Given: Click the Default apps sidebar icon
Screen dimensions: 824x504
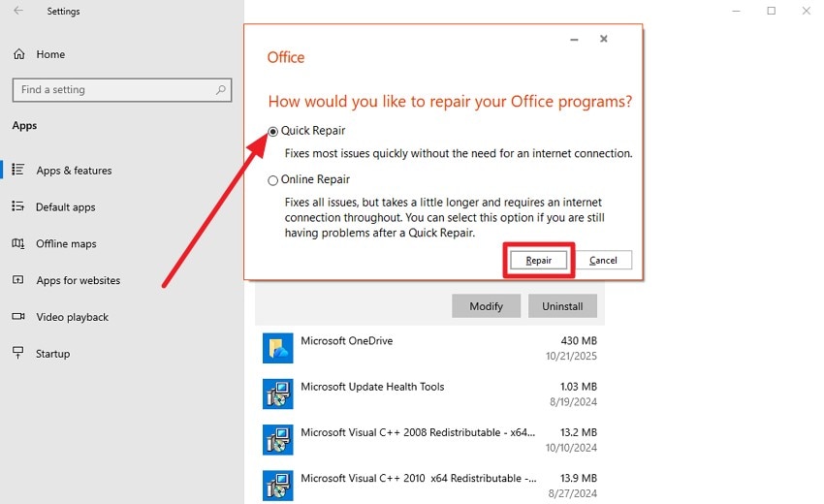Looking at the screenshot, I should (17, 206).
